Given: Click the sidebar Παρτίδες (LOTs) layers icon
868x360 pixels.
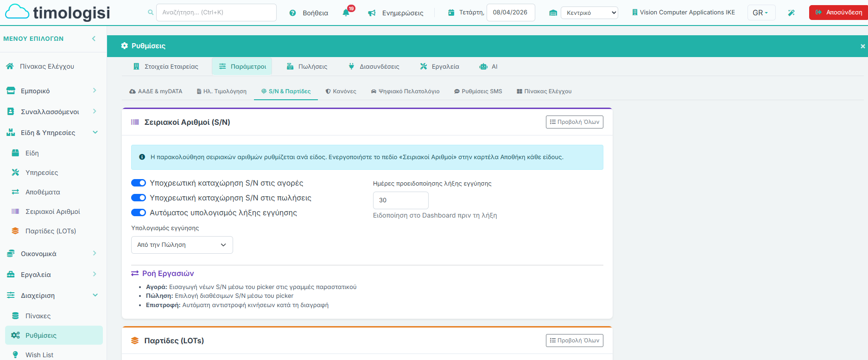Looking at the screenshot, I should [x=15, y=231].
